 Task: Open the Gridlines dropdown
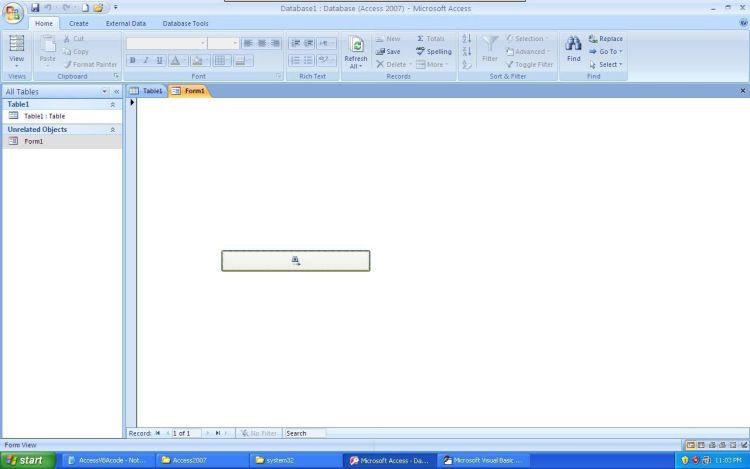(222, 61)
